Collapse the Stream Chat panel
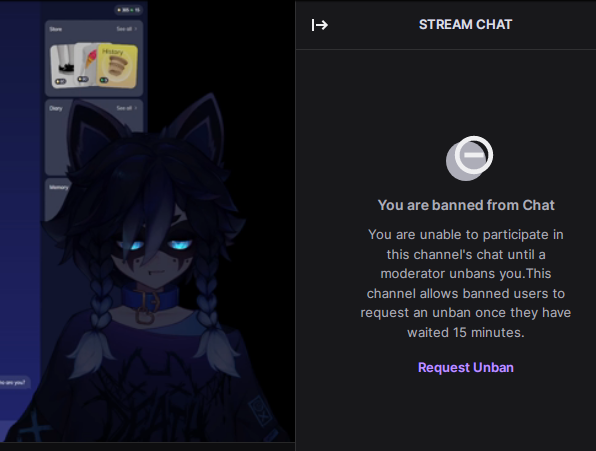Viewport: 596px width, 451px height. (320, 25)
